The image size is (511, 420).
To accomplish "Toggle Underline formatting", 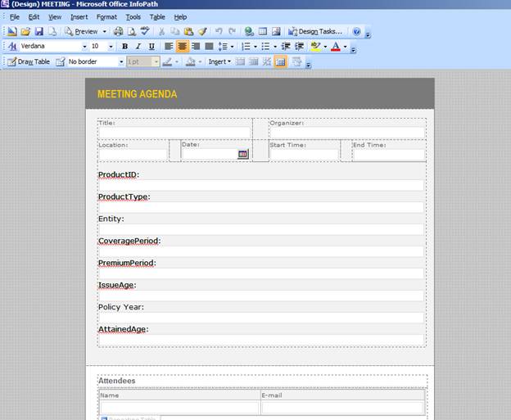I will coord(151,47).
